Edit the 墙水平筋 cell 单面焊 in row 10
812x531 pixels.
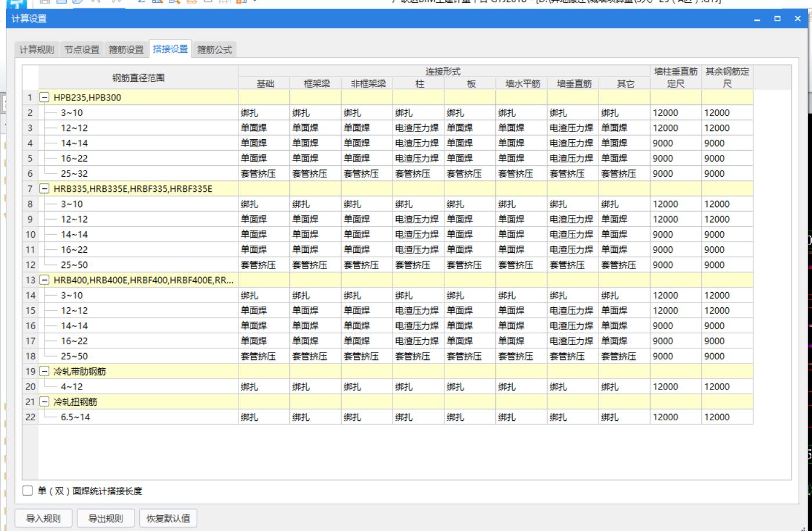click(x=521, y=235)
